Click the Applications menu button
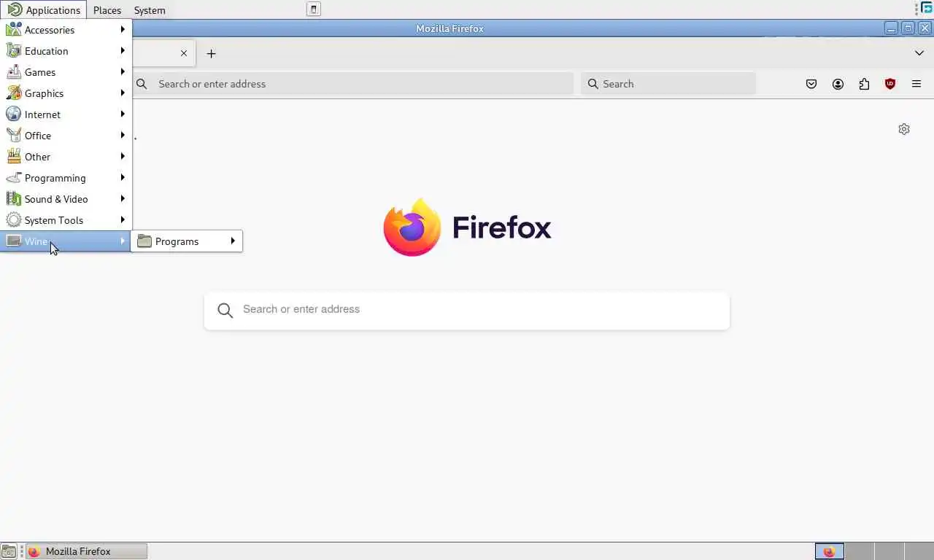 [x=44, y=10]
